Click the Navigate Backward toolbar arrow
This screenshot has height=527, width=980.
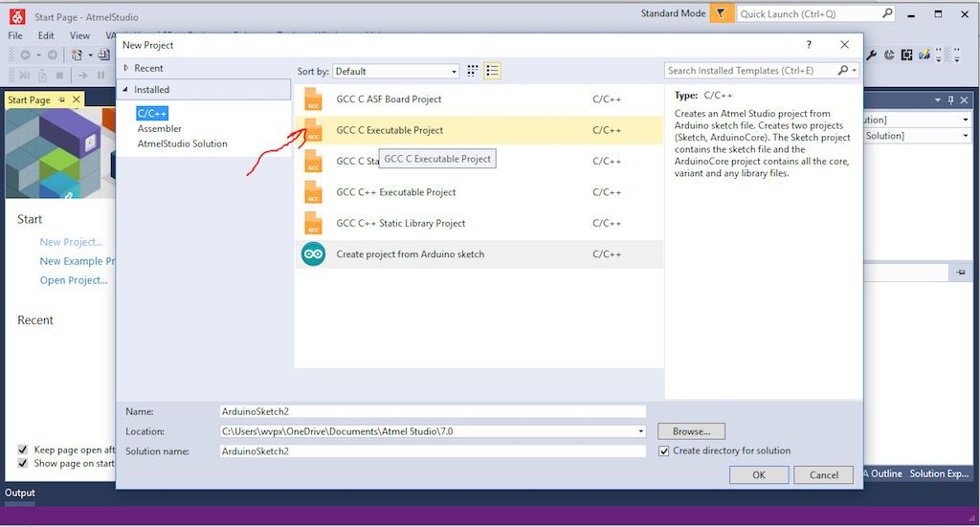pos(25,55)
